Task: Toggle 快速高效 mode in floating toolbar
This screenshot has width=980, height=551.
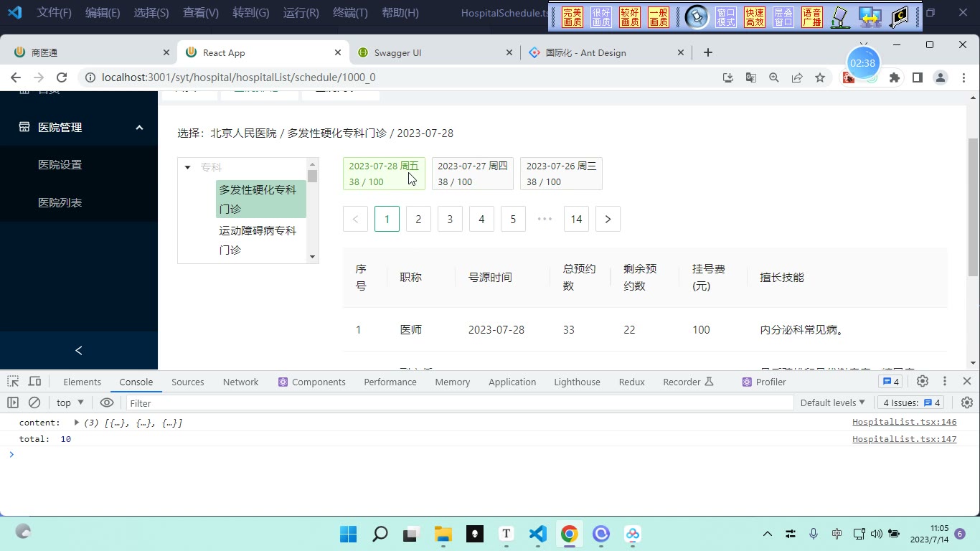Action: [755, 17]
